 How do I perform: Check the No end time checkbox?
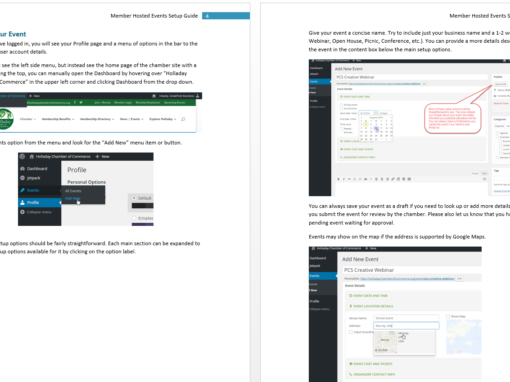pyautogui.click(x=341, y=108)
